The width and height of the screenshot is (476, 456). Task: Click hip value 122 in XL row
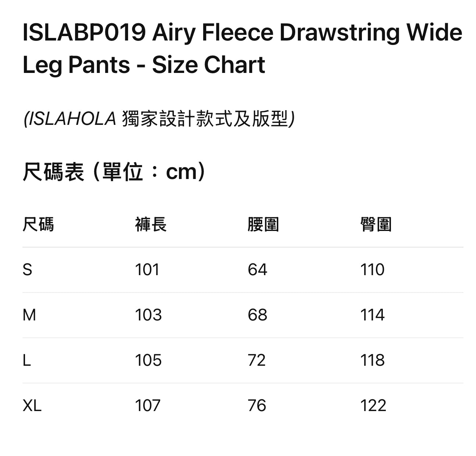pos(373,406)
